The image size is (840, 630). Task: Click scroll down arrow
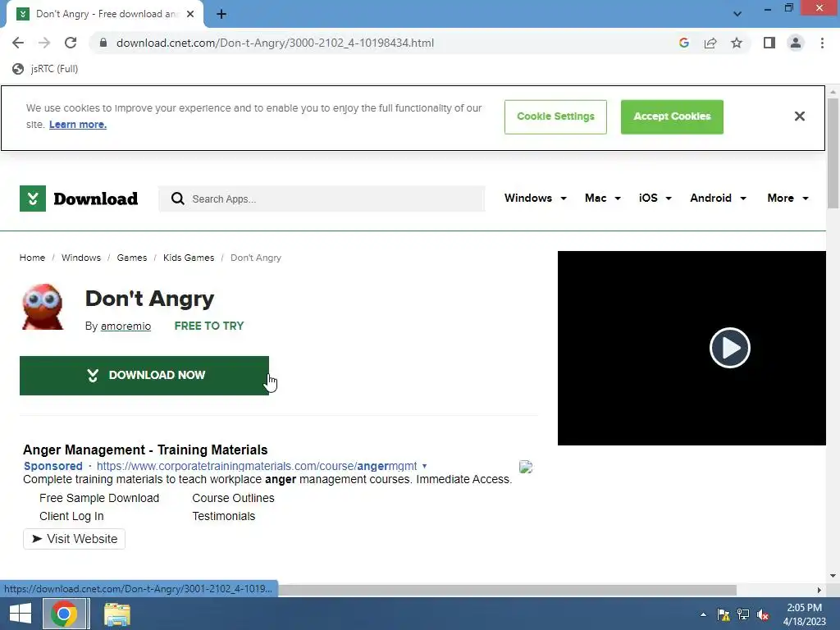(833, 576)
